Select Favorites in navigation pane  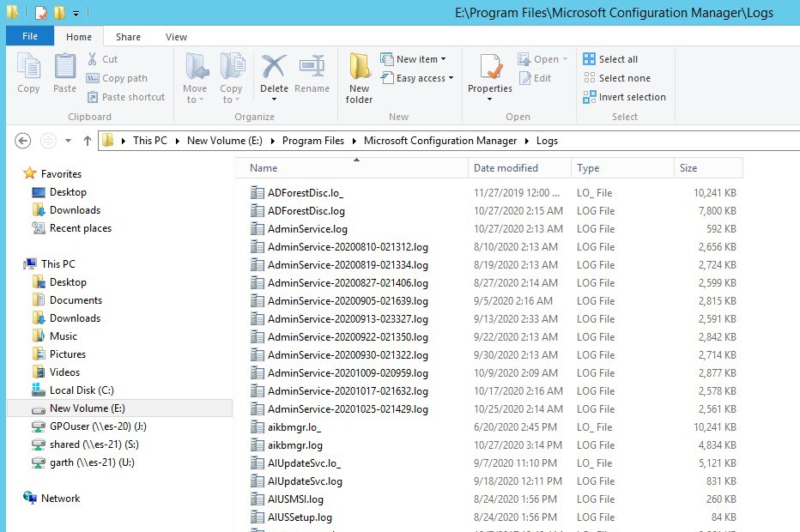click(x=52, y=174)
